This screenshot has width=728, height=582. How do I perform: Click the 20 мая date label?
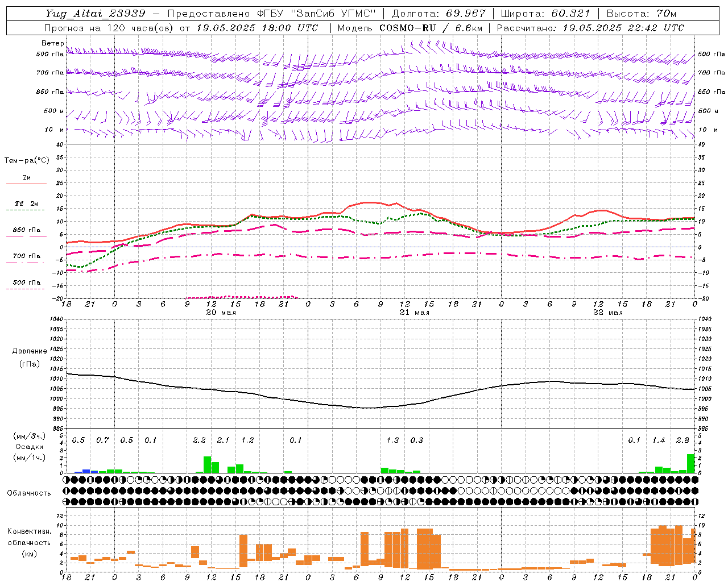tap(221, 313)
